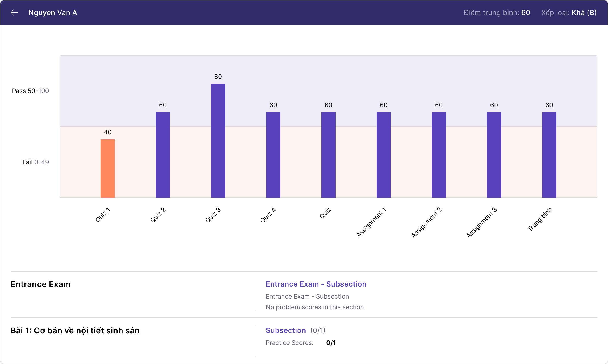Click the Bài 1 section heading
The height and width of the screenshot is (364, 608).
click(x=75, y=330)
